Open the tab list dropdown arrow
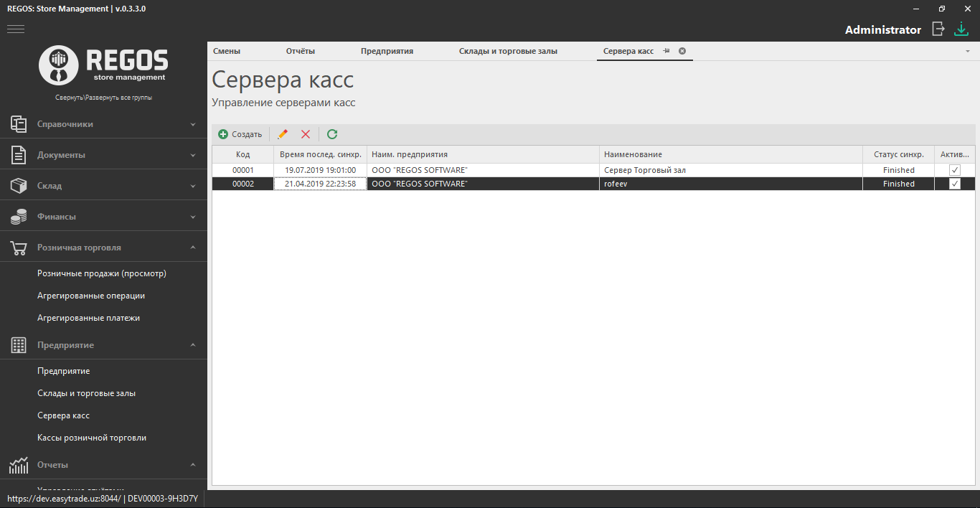 (968, 52)
